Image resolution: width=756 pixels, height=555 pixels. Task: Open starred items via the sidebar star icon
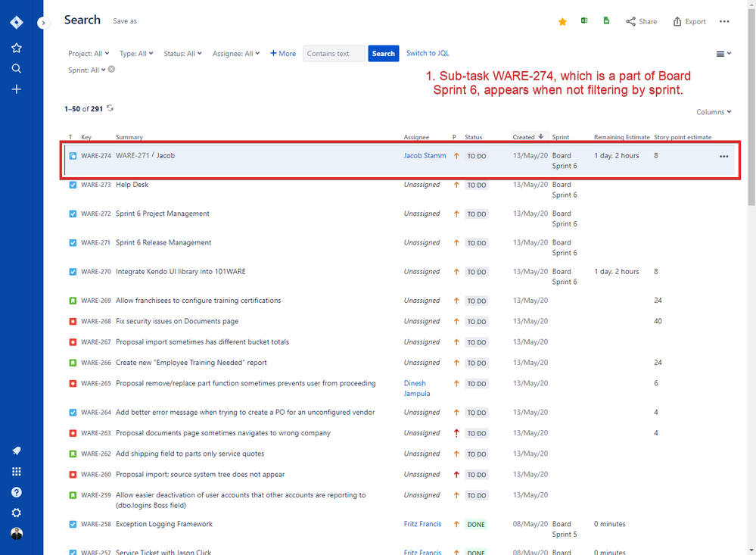tap(16, 47)
